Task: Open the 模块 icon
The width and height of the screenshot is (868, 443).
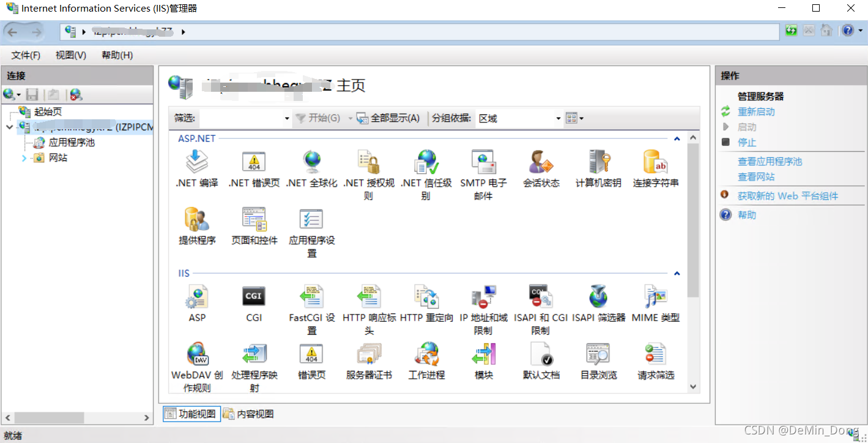Action: 483,354
